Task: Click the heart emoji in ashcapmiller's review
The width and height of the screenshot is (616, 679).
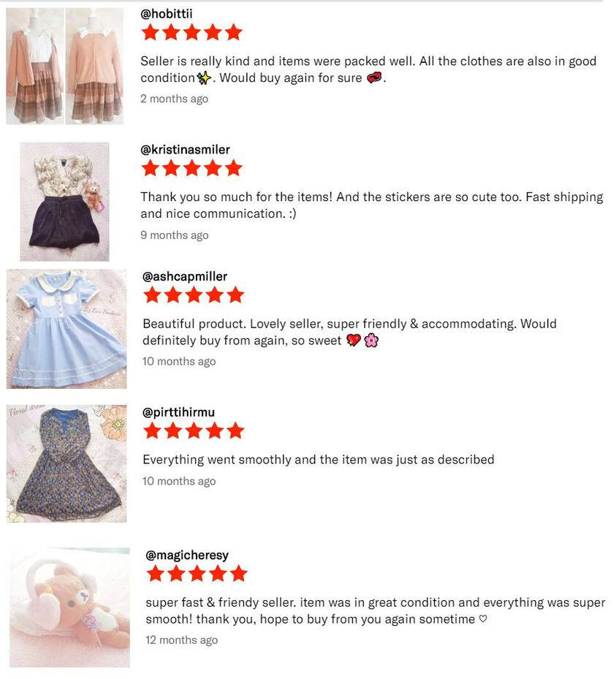Action: click(354, 341)
